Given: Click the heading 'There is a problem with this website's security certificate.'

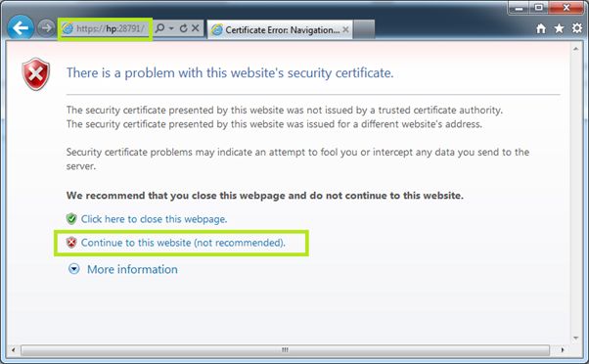Looking at the screenshot, I should pyautogui.click(x=230, y=72).
